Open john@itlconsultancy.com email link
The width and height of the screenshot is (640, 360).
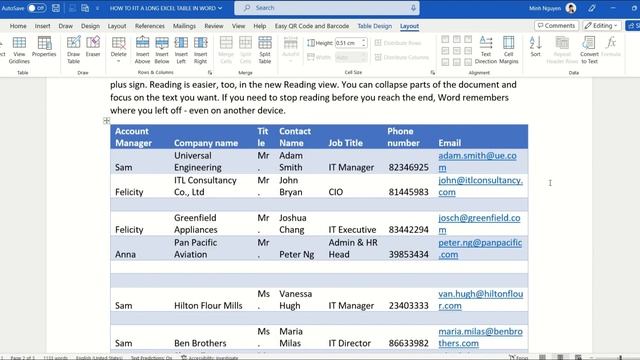480,186
